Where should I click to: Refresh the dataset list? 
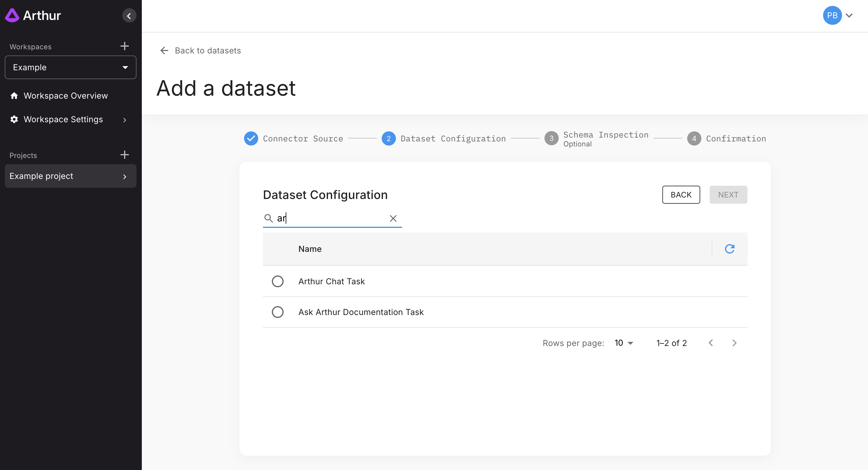point(729,249)
